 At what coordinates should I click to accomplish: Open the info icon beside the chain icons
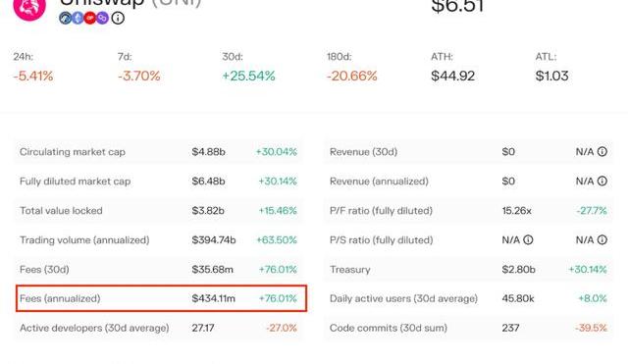118,18
